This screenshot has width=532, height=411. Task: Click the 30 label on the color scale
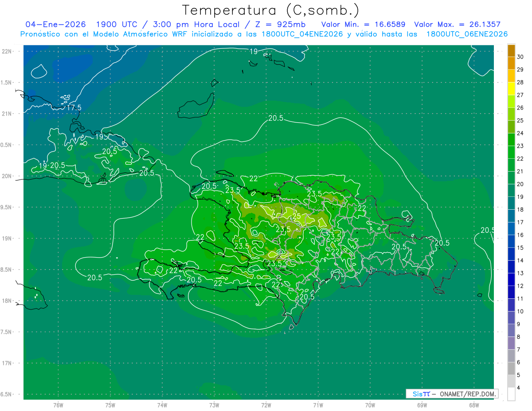(x=520, y=57)
